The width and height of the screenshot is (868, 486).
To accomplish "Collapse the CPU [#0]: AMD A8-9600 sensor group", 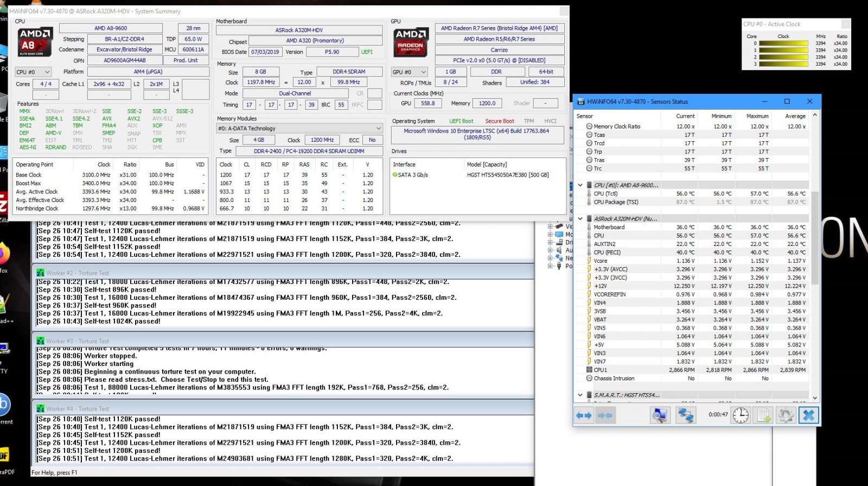I will pos(580,185).
